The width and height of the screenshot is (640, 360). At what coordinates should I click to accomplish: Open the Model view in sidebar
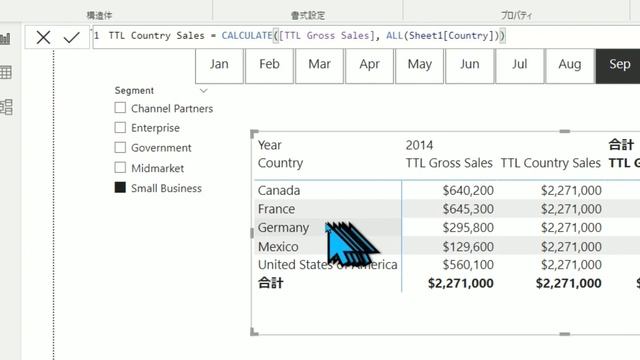tap(6, 107)
